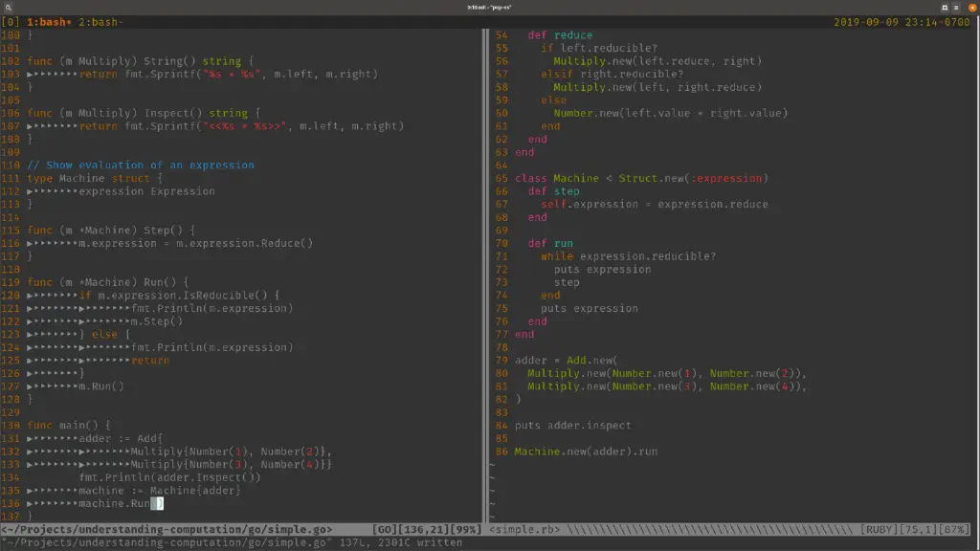Click 'Number.new(left.value * right.value)' line

pos(671,113)
